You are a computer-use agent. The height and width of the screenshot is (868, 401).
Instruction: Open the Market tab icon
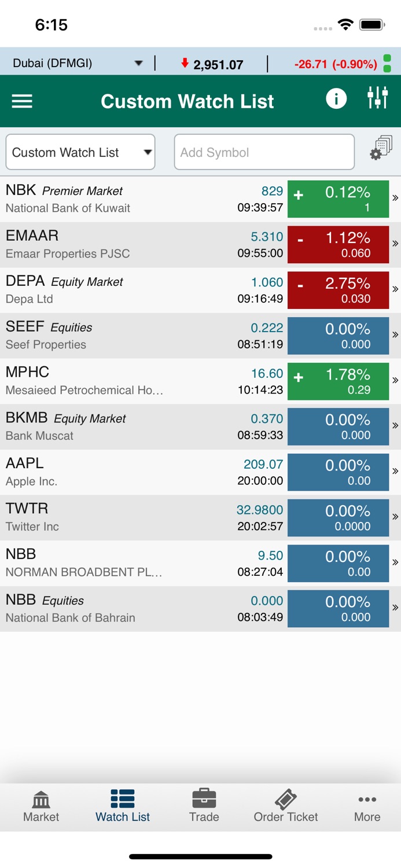click(41, 807)
